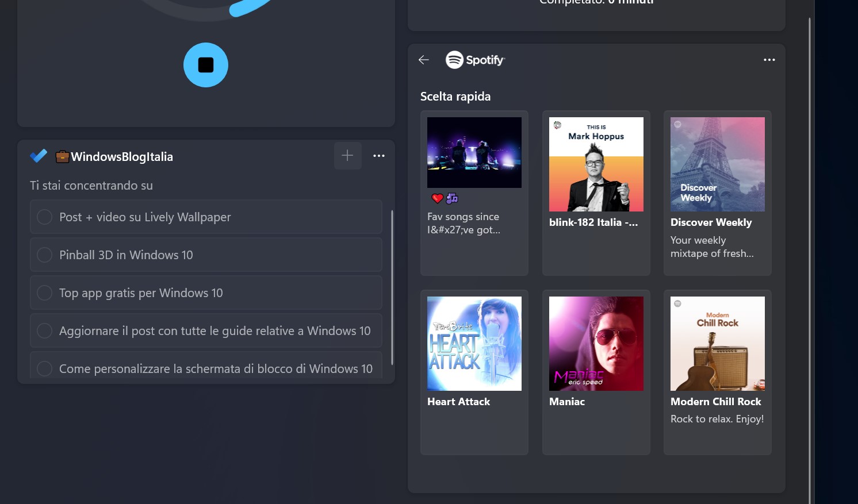Click 'Your weekly mixtape of fresh' description
This screenshot has height=504, width=858.
point(712,247)
